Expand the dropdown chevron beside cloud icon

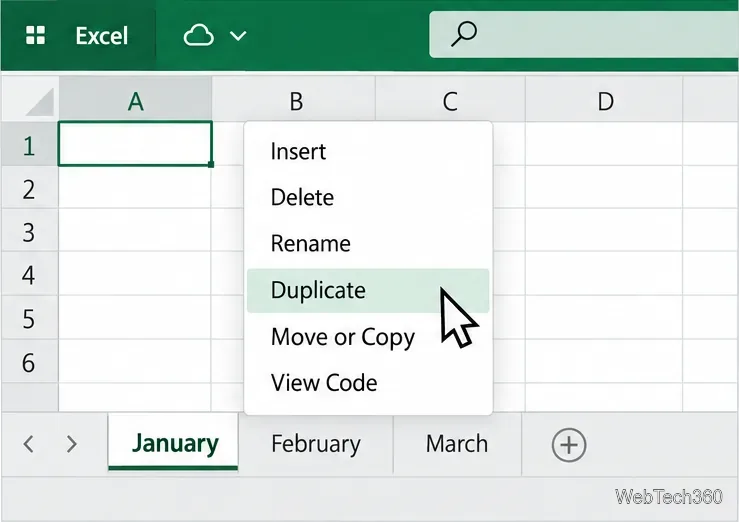238,36
